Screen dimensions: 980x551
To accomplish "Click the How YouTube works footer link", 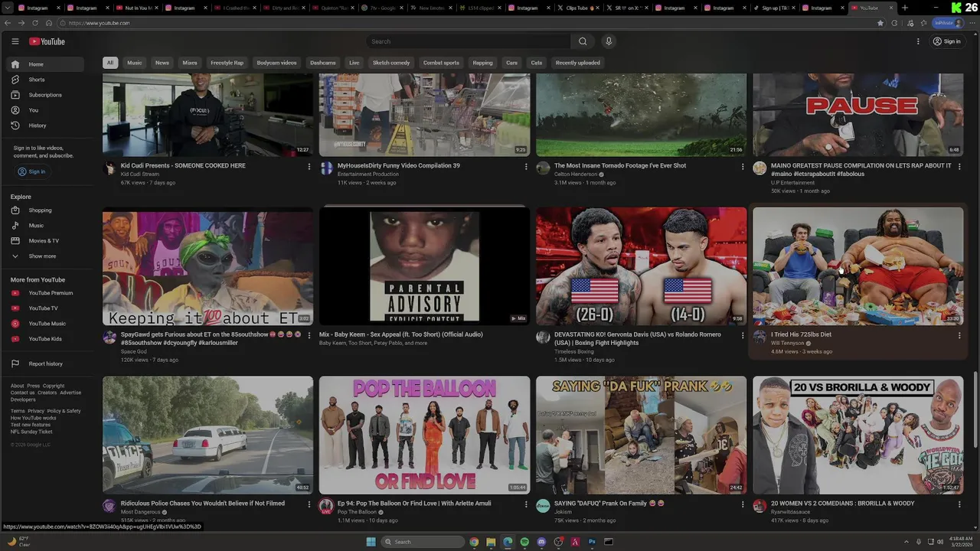I will (34, 418).
